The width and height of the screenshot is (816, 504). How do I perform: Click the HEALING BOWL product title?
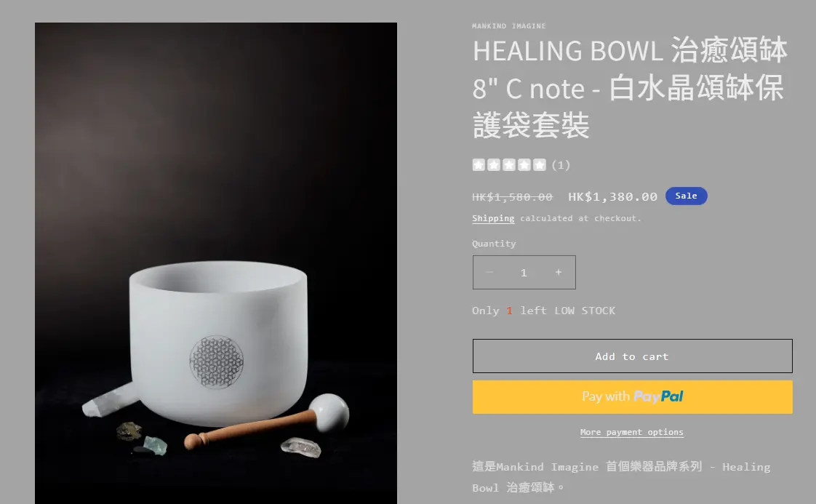[x=630, y=88]
